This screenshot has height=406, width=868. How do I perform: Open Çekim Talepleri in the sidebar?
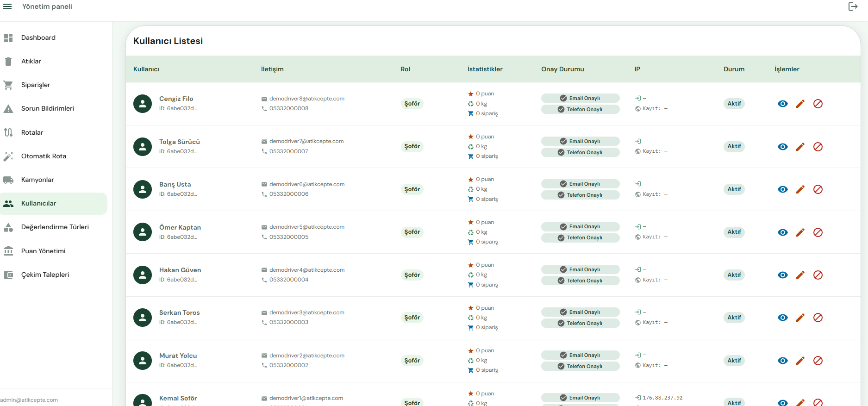[54, 275]
